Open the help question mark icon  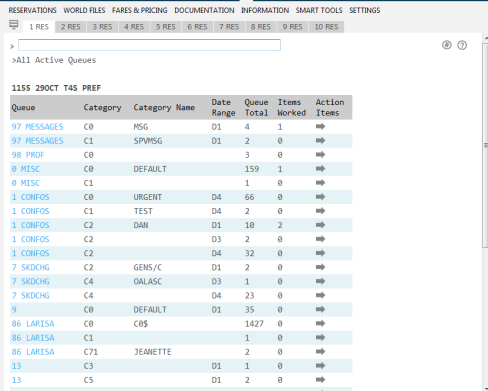click(462, 45)
